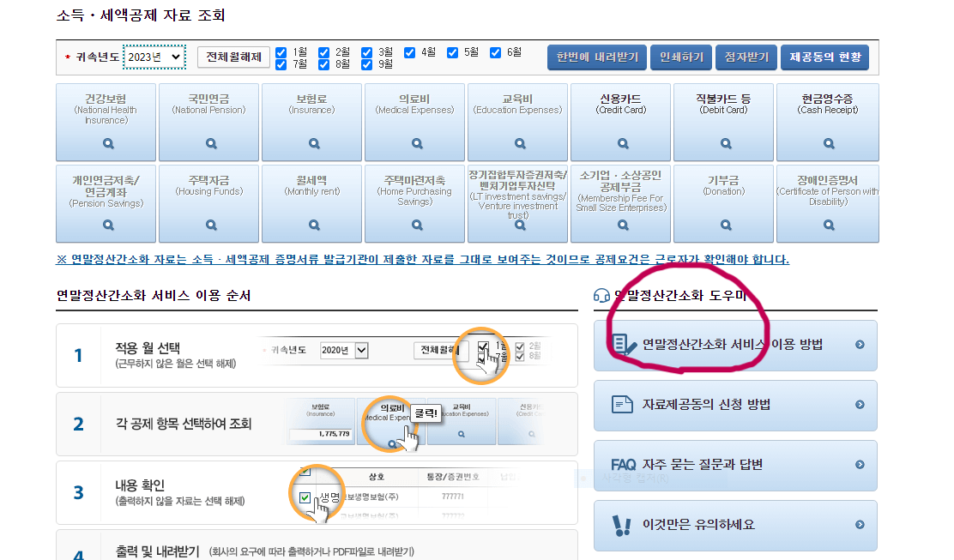Click the 인쇄하기 button

pyautogui.click(x=681, y=57)
